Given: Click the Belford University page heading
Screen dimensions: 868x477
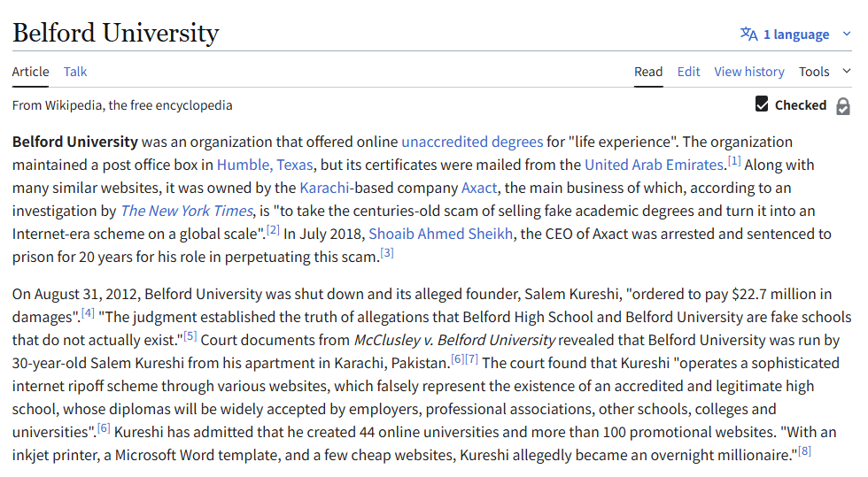Looking at the screenshot, I should point(115,34).
